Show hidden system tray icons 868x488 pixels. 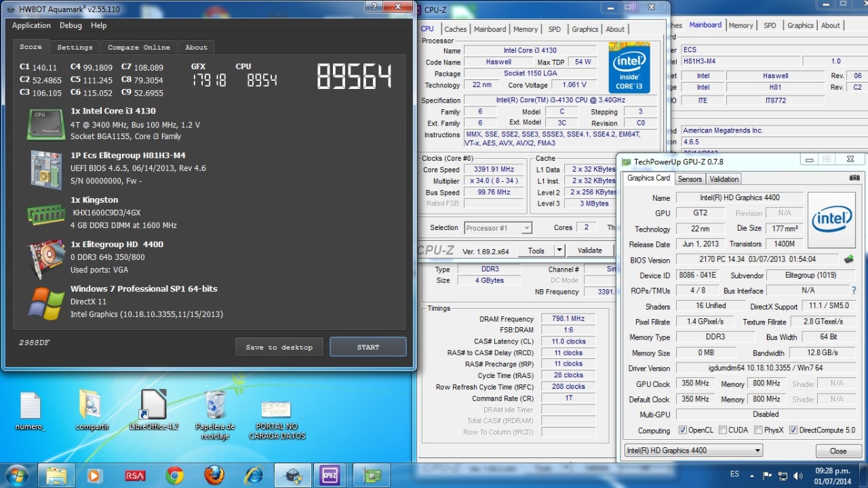tap(752, 475)
